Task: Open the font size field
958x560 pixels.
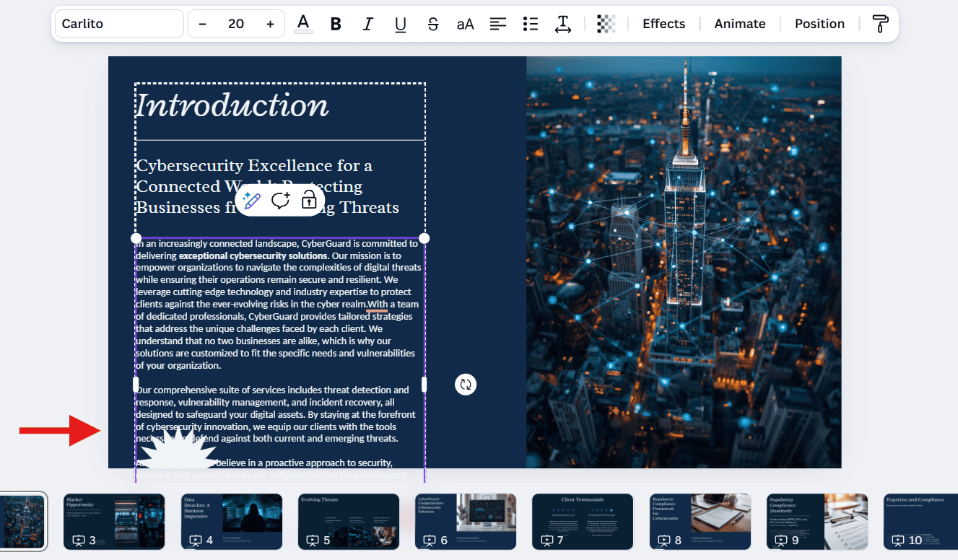Action: click(x=236, y=23)
